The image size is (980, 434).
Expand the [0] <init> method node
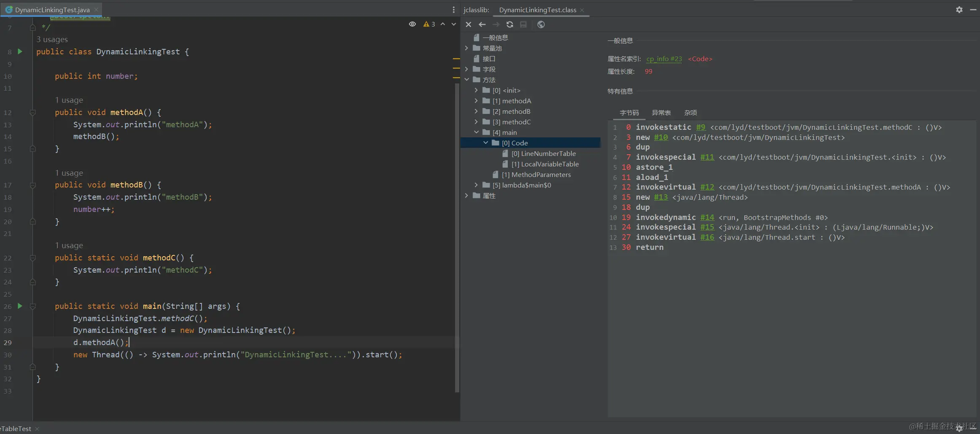[x=476, y=90]
